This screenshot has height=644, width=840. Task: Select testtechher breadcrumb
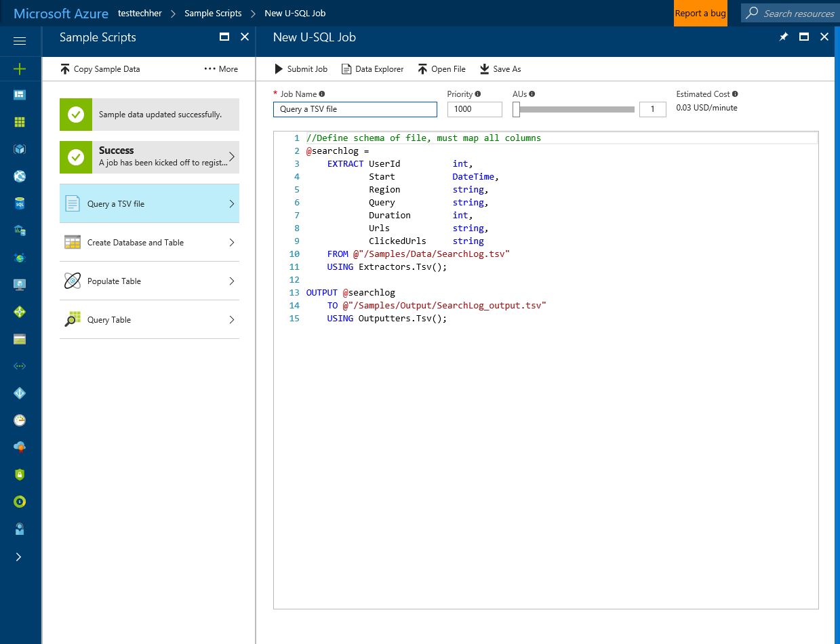140,14
